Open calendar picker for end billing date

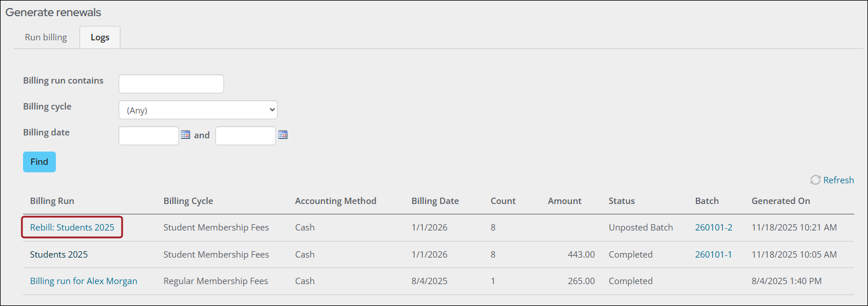pyautogui.click(x=283, y=135)
